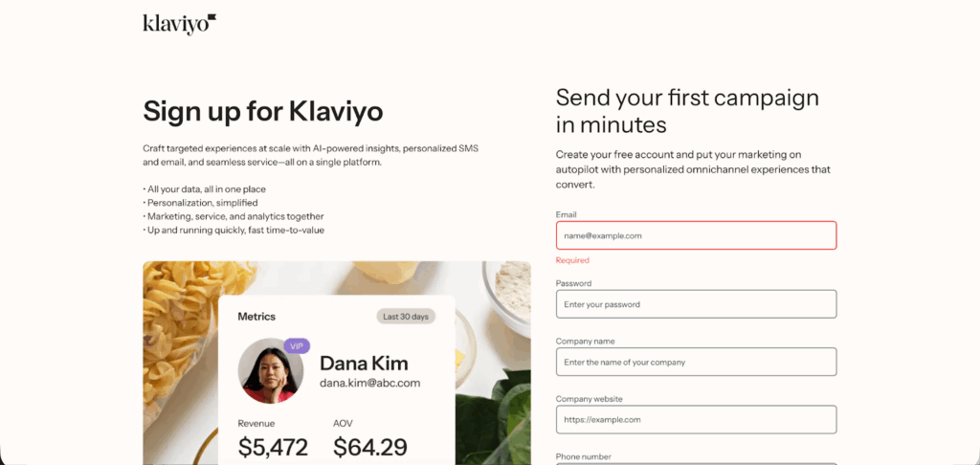Click the purple VIP badge
This screenshot has height=465, width=980.
(297, 346)
